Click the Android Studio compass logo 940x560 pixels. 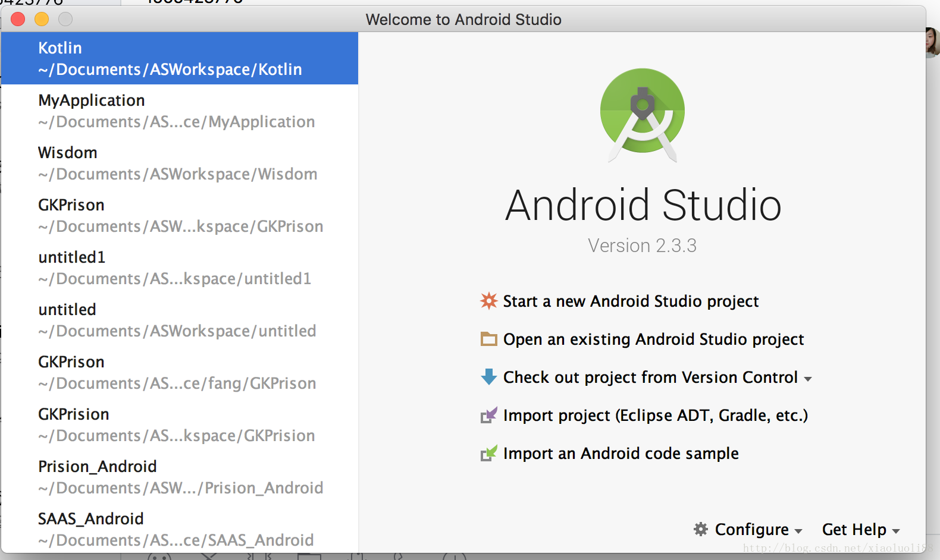tap(643, 114)
